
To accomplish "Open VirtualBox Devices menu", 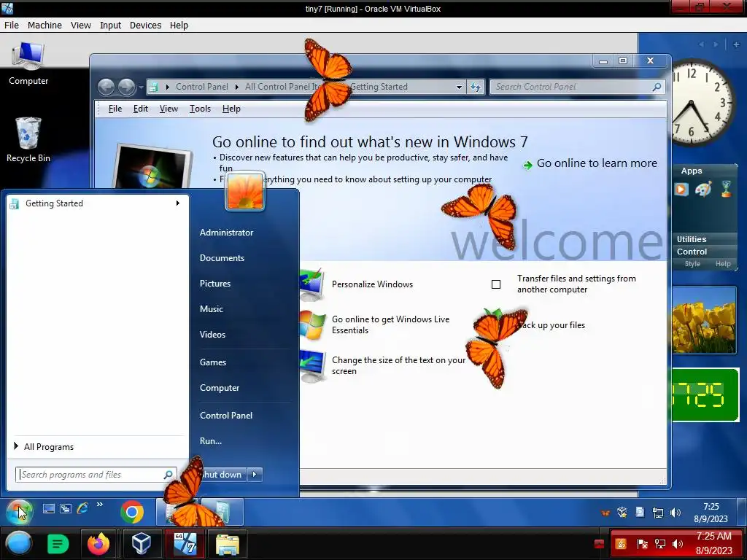I will (145, 26).
